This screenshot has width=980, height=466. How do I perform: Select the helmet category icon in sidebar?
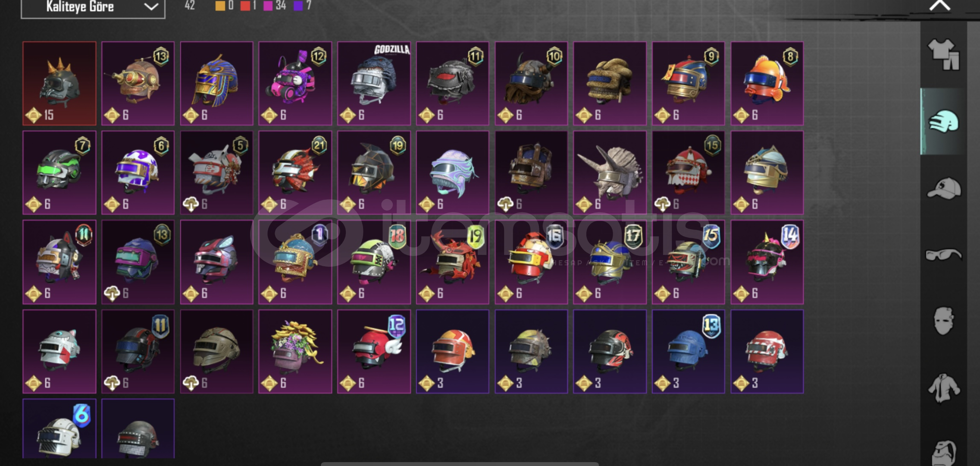(944, 121)
